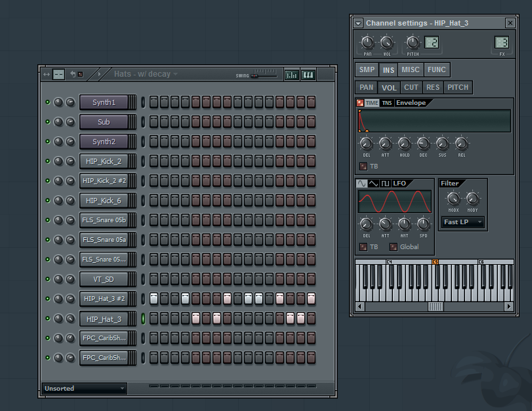The height and width of the screenshot is (411, 532).
Task: Select RES envelope tab
Action: coord(433,87)
